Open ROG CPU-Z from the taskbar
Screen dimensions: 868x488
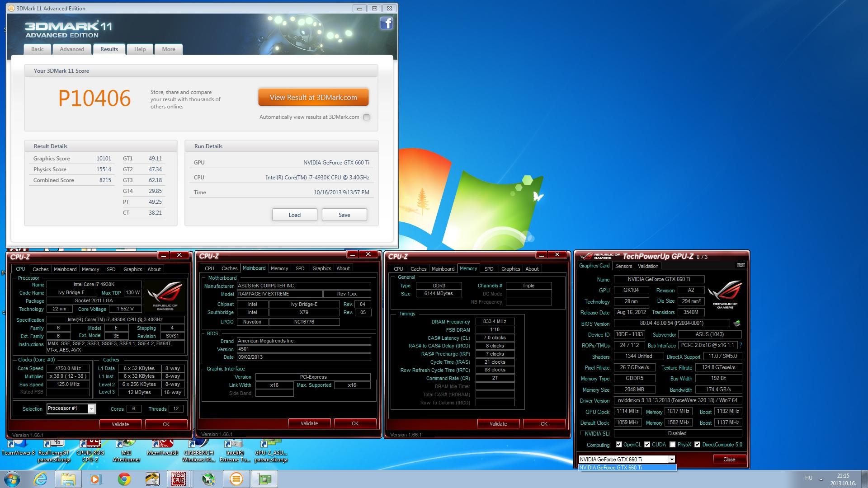point(178,479)
